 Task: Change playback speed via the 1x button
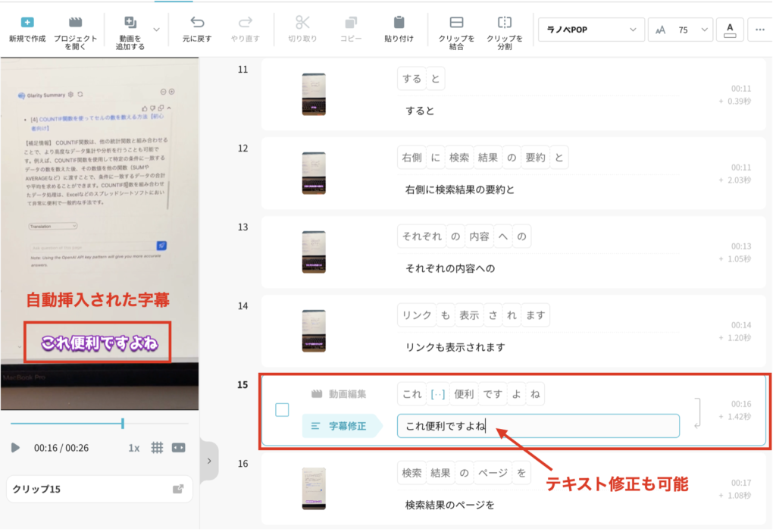pyautogui.click(x=133, y=448)
